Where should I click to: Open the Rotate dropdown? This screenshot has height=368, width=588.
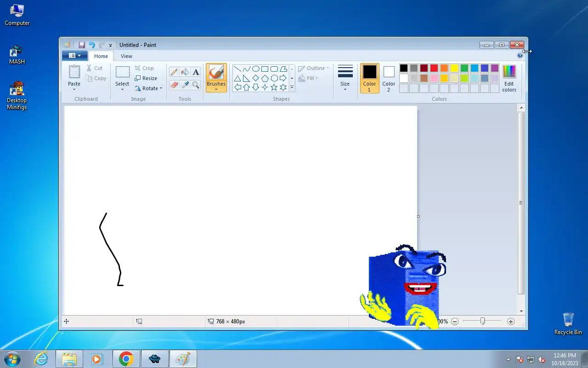coord(148,88)
